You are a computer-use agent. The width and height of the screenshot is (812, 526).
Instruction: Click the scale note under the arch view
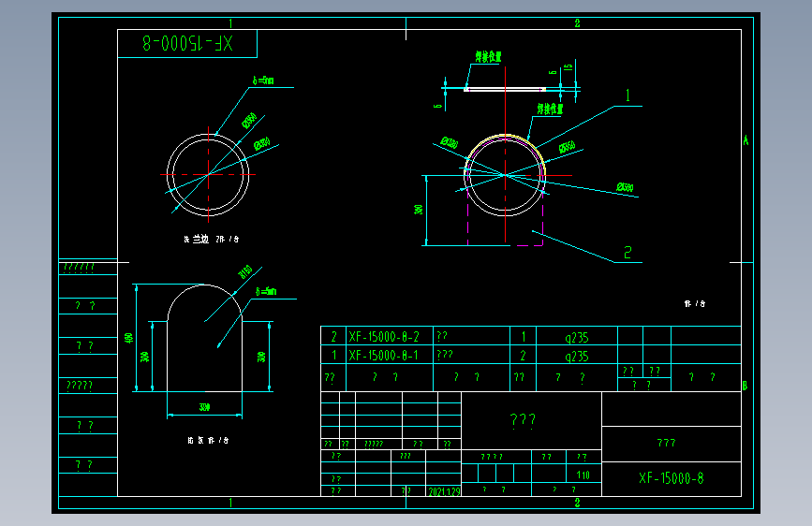[208, 440]
